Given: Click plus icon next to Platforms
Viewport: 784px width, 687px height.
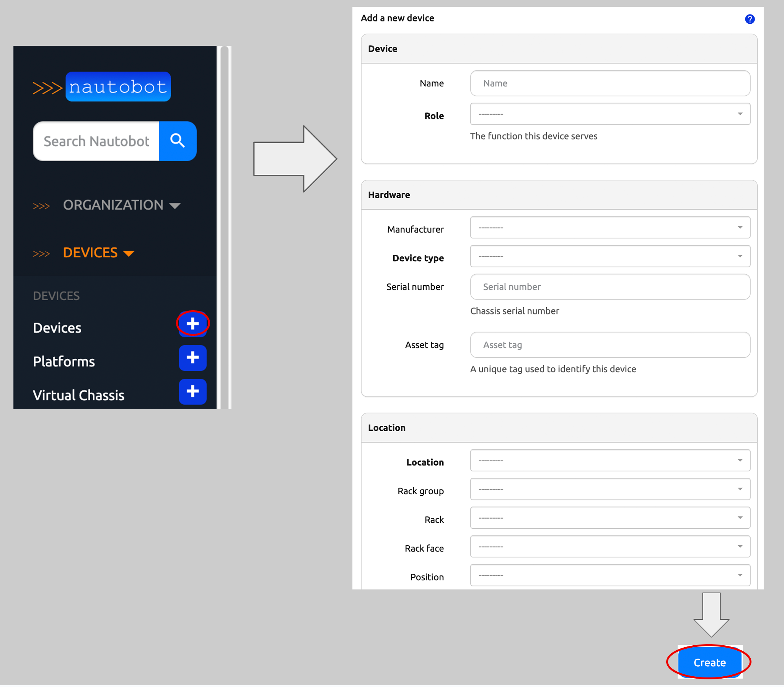Looking at the screenshot, I should 193,358.
